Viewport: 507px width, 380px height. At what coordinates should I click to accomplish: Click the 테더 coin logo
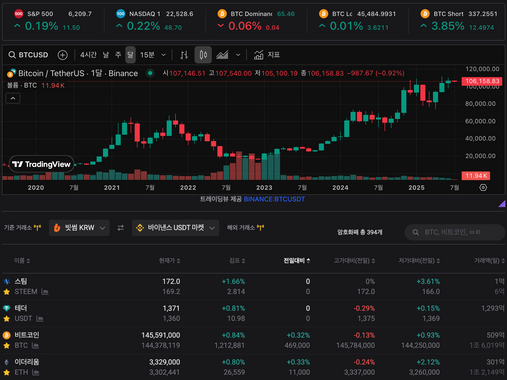click(x=6, y=308)
